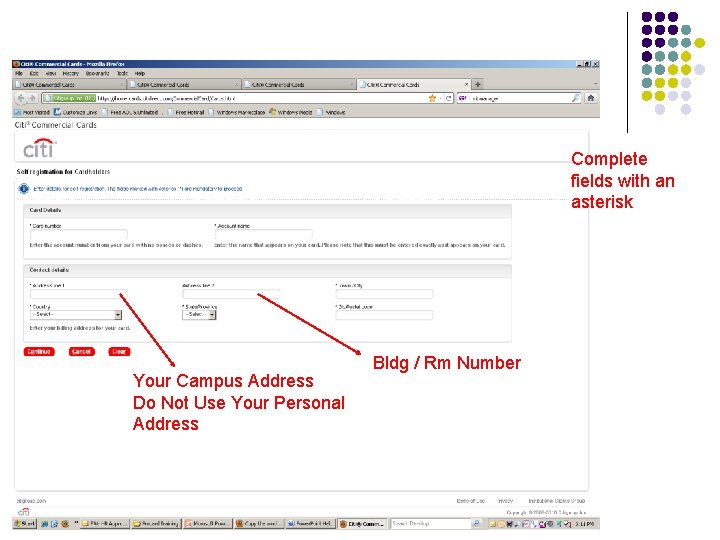Screen dimensions: 720x540
Task: Click the Address line 2 field
Action: coord(231,294)
